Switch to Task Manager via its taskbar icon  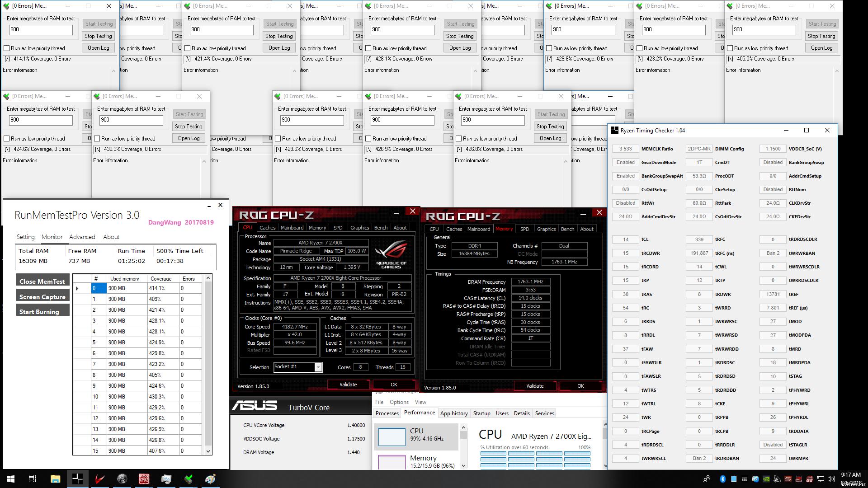[166, 479]
